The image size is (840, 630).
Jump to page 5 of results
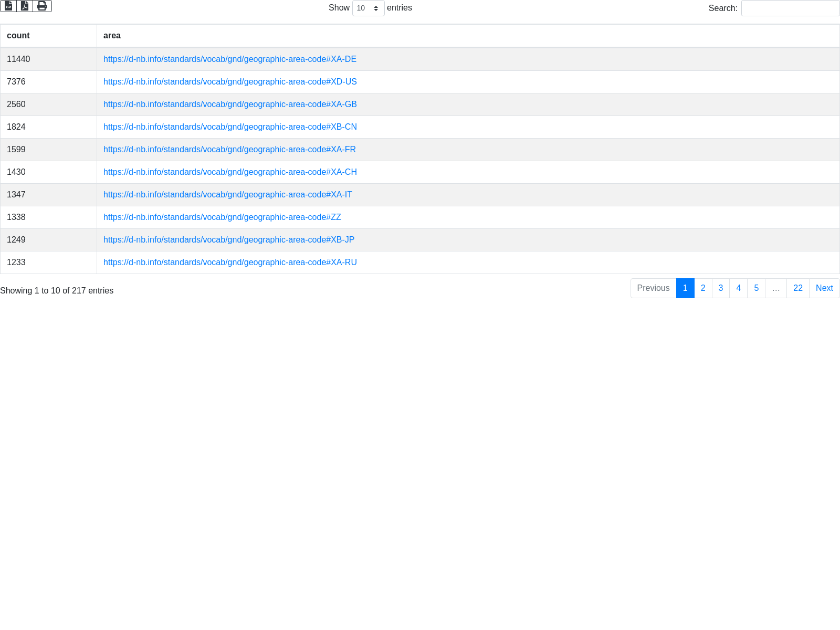pyautogui.click(x=756, y=288)
